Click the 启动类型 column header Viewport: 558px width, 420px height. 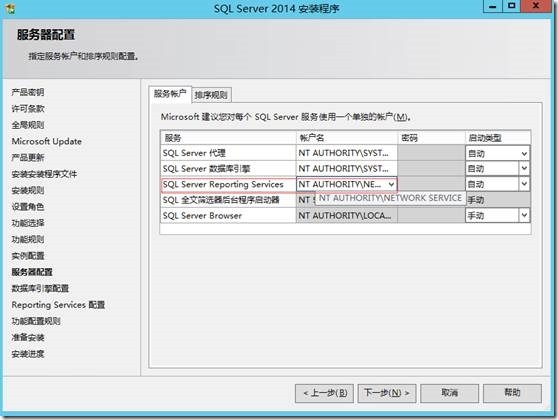point(498,138)
